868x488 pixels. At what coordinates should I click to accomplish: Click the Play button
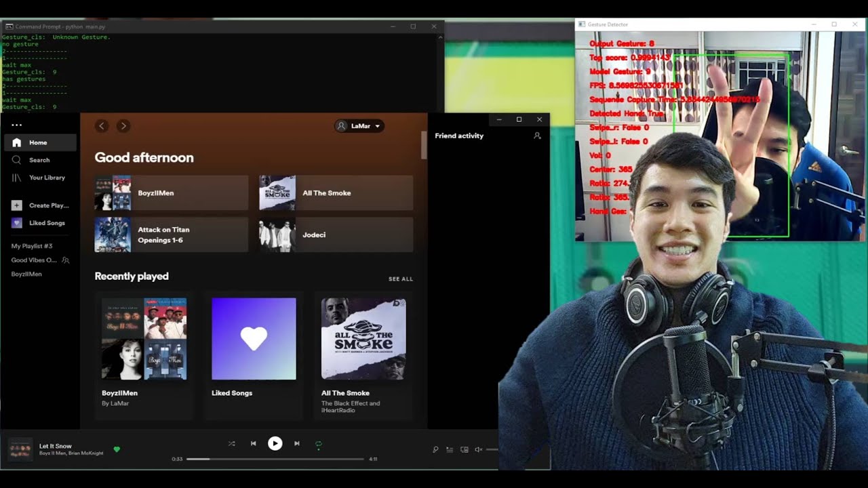(x=275, y=443)
